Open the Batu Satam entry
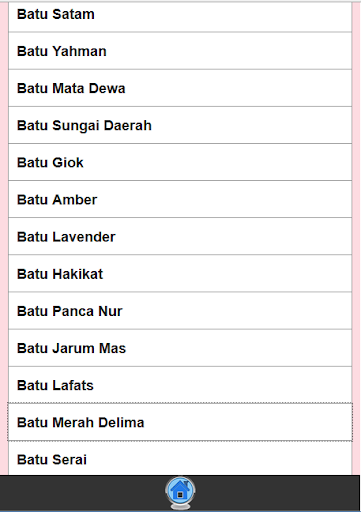 click(180, 16)
